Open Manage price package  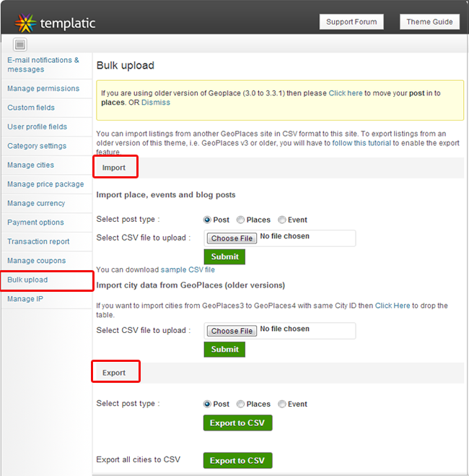click(x=45, y=184)
